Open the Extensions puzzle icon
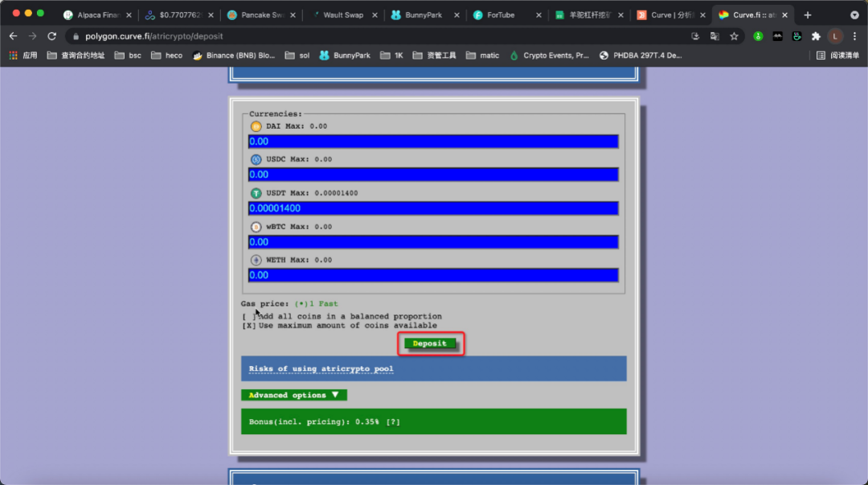This screenshot has width=868, height=485. click(x=816, y=36)
